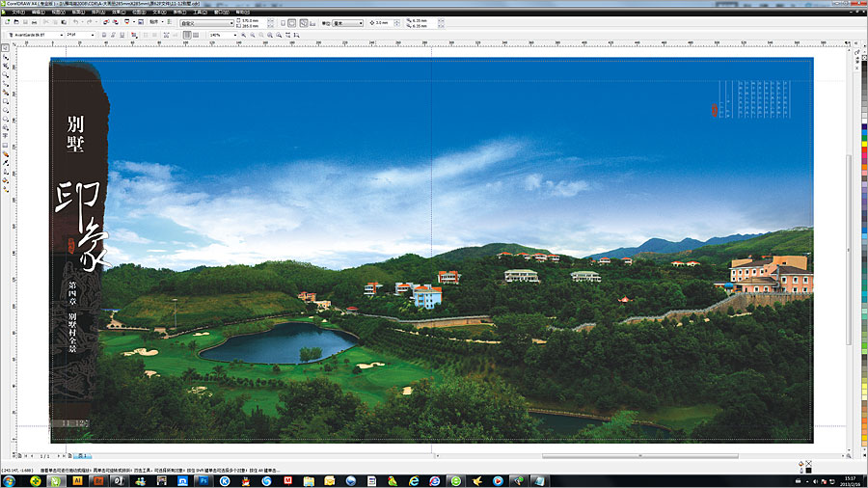Image resolution: width=868 pixels, height=488 pixels.
Task: Click the 贴齐 snap-to button
Action: 155,23
